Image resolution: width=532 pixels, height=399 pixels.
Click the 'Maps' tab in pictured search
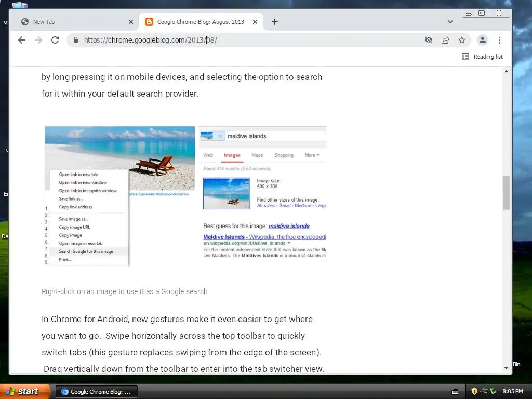click(x=257, y=155)
